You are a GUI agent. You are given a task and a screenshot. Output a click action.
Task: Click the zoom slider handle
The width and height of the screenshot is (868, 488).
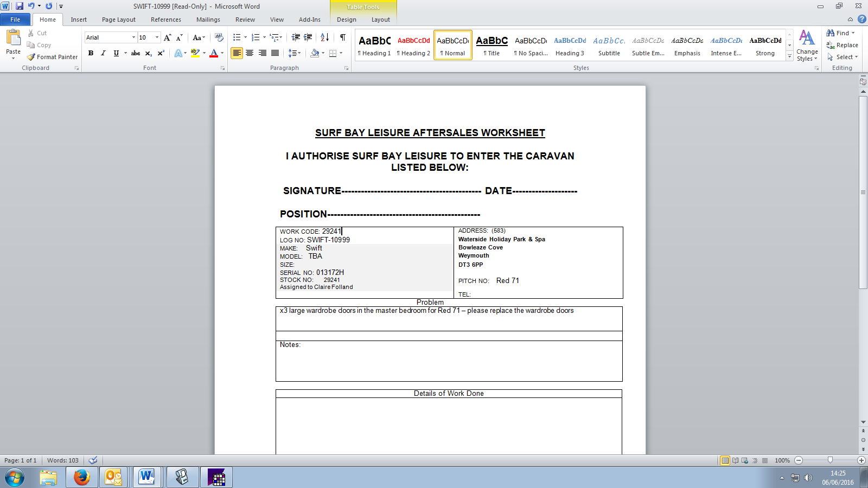coord(830,460)
